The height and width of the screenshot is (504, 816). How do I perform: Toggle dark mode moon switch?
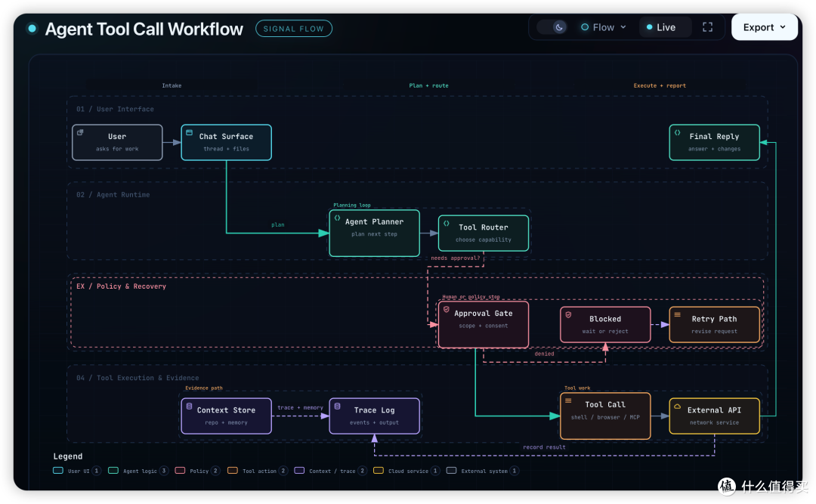point(552,27)
